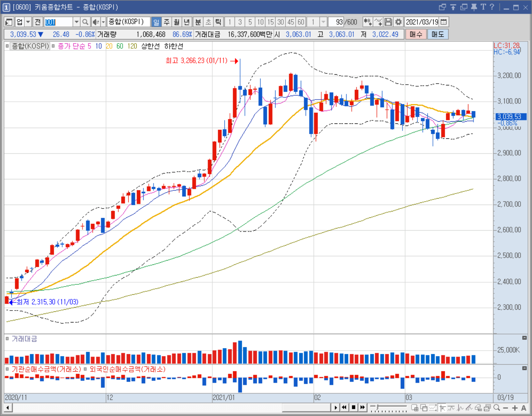
Task: Close the 기관순매수금액 panel with its x
Action: click(x=524, y=368)
